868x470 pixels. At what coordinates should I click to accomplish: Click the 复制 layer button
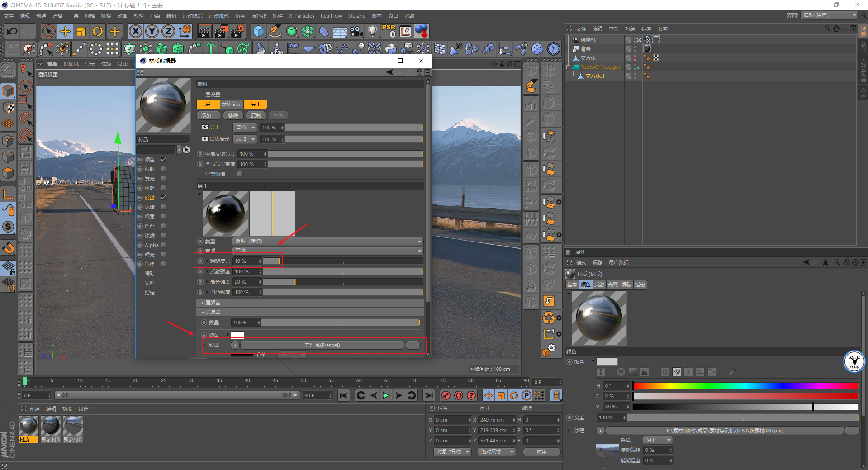click(x=256, y=115)
